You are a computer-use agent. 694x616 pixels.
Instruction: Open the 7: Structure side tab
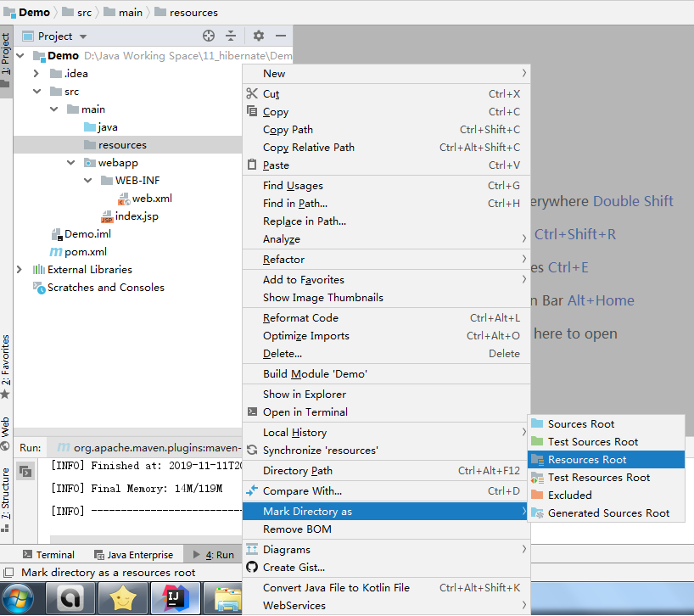6,499
